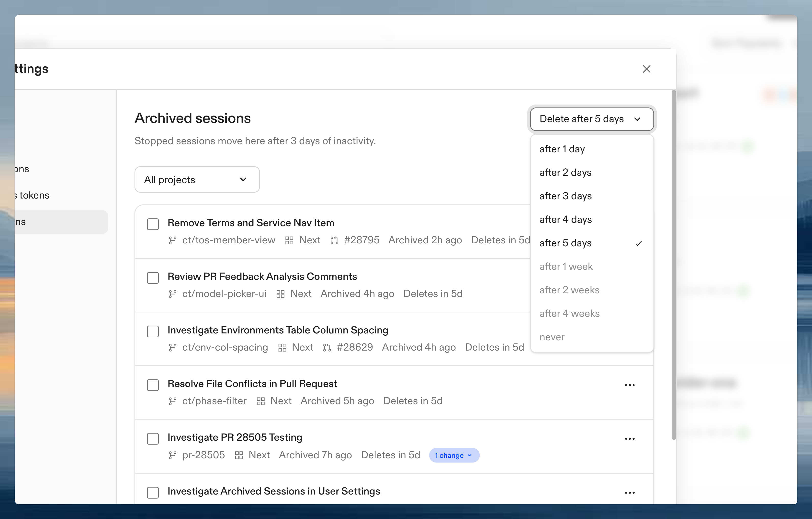
Task: Click project grid icon in ct/tos-member-view row
Action: pyautogui.click(x=289, y=241)
